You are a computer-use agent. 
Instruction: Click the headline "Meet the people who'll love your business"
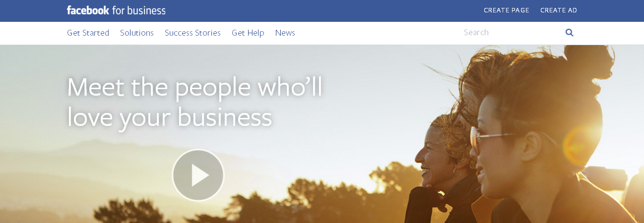[x=194, y=102]
